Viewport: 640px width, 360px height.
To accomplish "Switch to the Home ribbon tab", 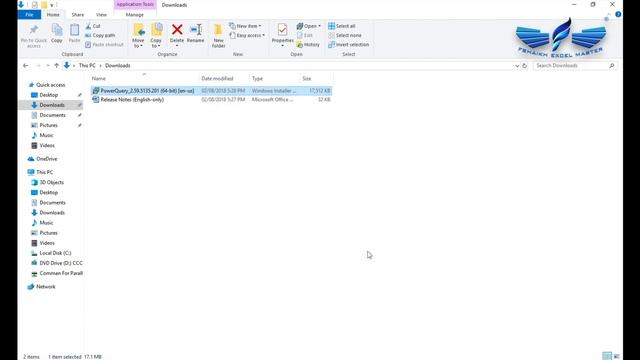I will (53, 15).
